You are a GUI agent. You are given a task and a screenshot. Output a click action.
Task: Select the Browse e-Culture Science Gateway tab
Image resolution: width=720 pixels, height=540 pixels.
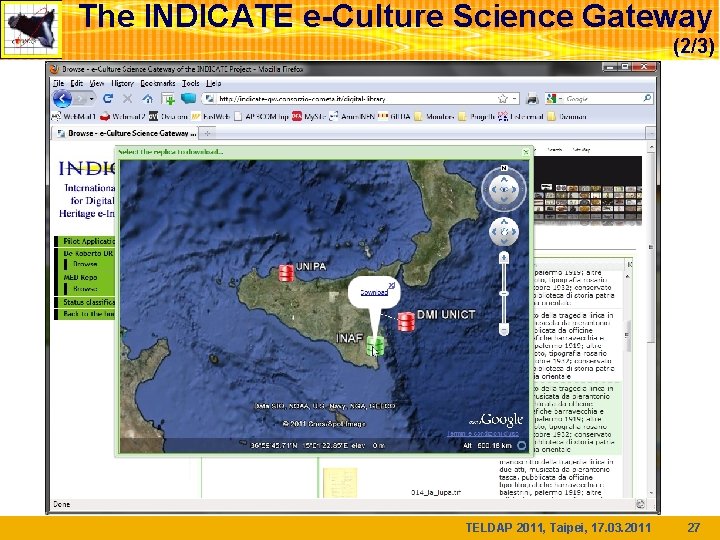pos(125,133)
